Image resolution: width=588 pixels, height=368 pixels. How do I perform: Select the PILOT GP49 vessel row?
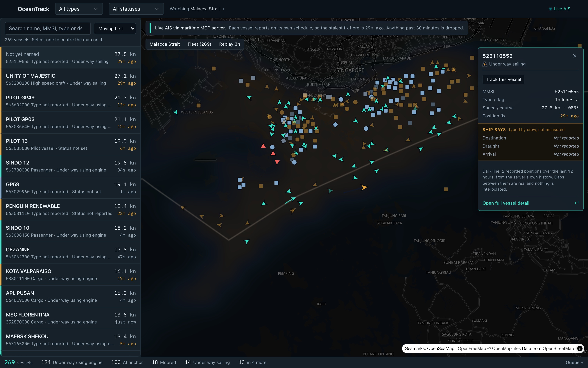click(71, 101)
